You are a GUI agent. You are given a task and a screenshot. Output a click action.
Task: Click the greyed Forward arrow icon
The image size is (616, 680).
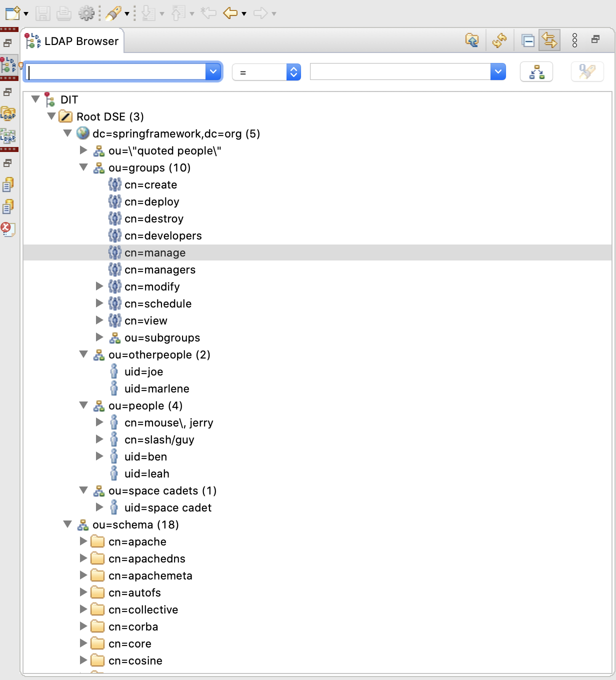(260, 13)
